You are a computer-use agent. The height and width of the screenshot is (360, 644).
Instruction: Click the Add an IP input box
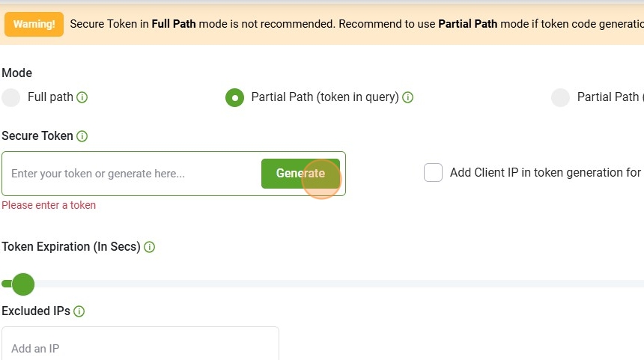pyautogui.click(x=140, y=348)
